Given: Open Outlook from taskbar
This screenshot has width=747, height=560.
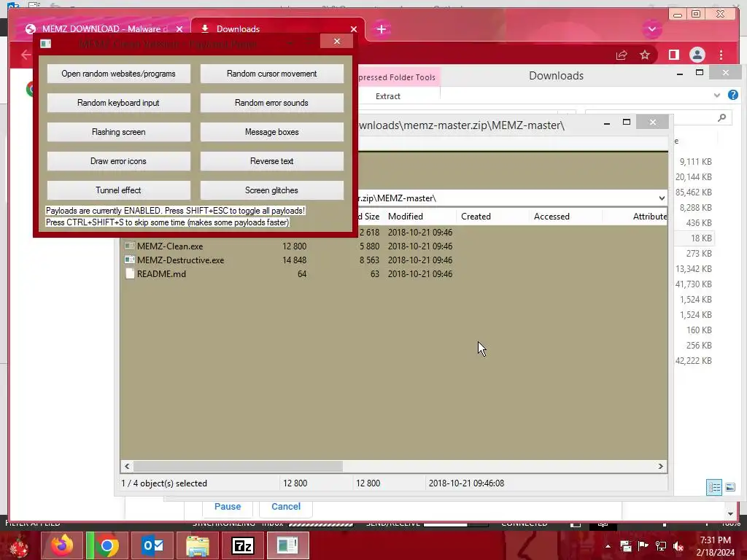Looking at the screenshot, I should click(x=152, y=545).
